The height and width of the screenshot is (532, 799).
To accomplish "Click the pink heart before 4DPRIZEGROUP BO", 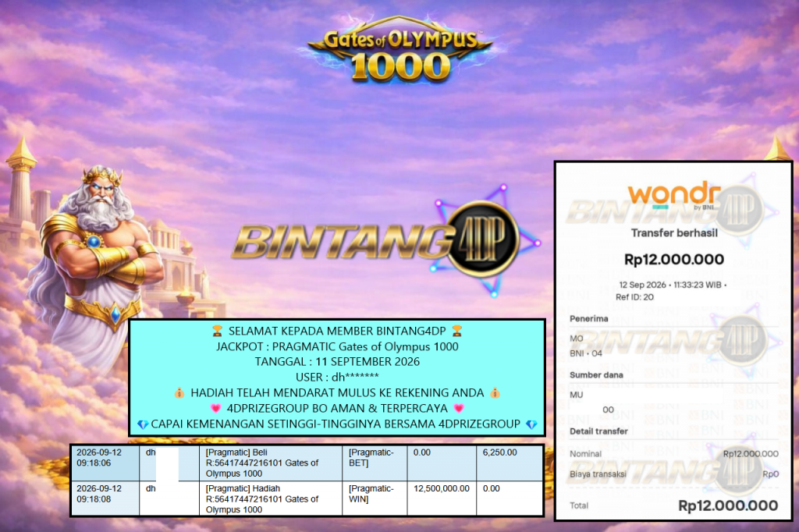I will coord(216,409).
